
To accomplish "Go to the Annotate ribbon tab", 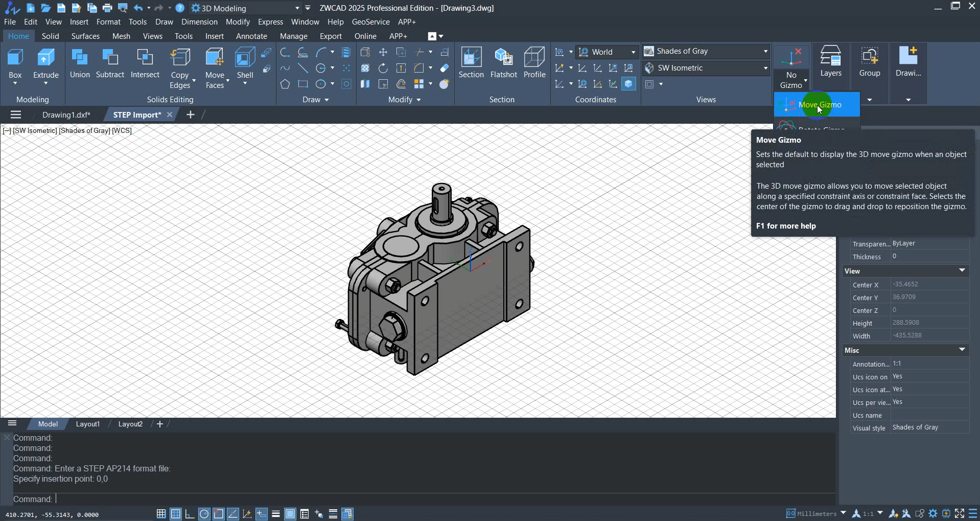I will [251, 36].
